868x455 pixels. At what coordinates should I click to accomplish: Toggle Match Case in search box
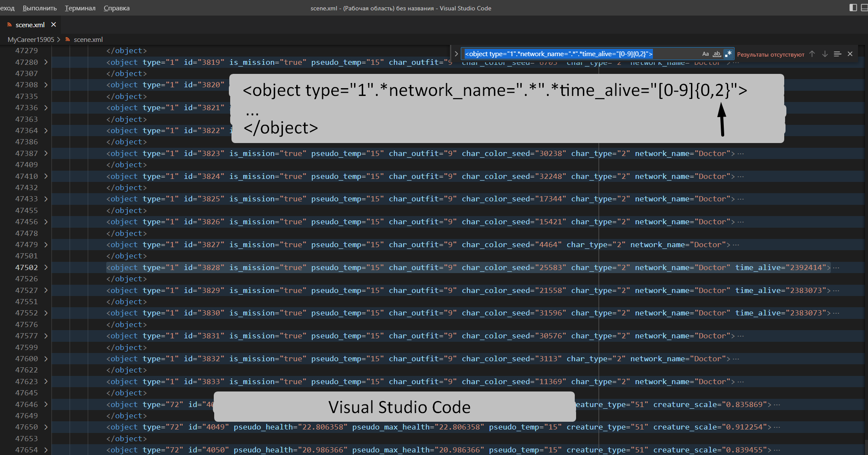705,54
